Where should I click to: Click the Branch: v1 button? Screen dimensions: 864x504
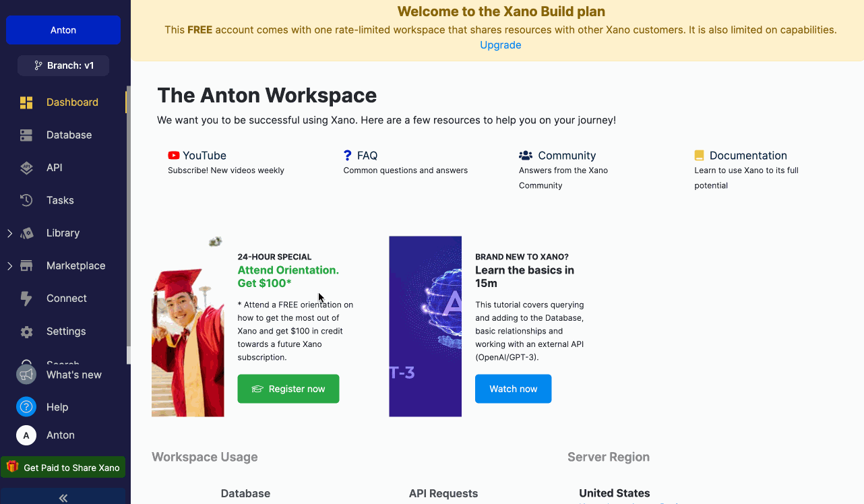(63, 65)
